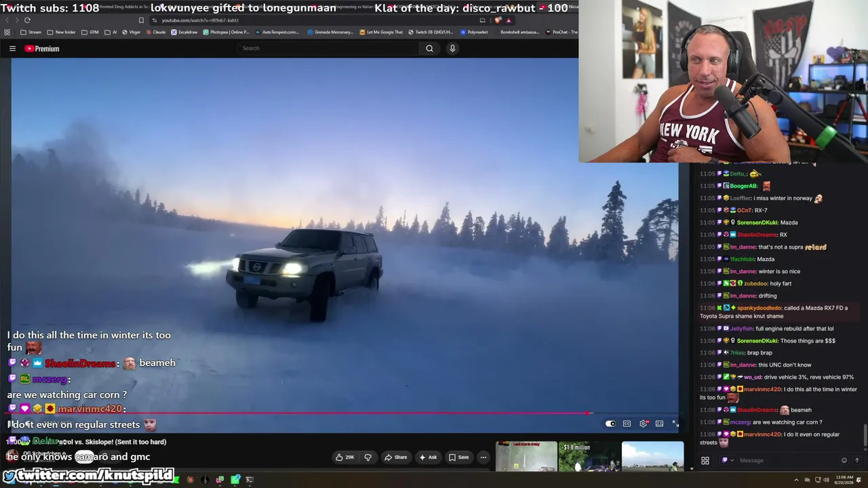Click the browser address bar URL

tap(200, 20)
